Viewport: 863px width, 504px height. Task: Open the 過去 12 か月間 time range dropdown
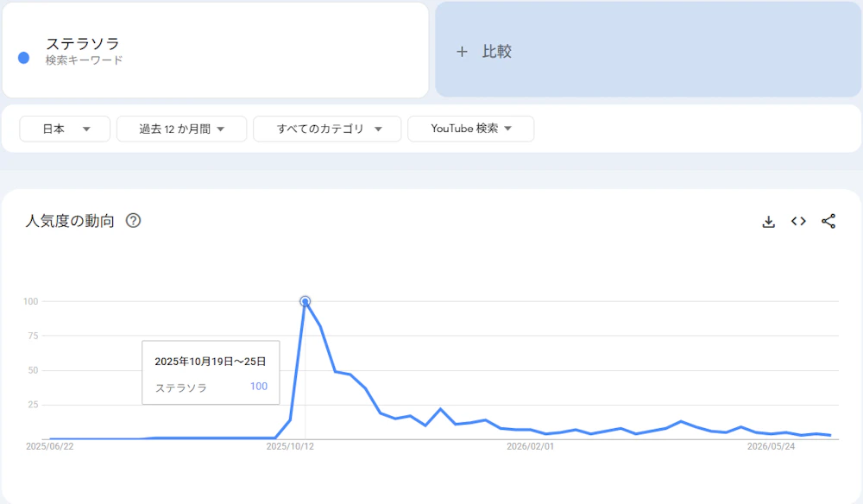(181, 129)
